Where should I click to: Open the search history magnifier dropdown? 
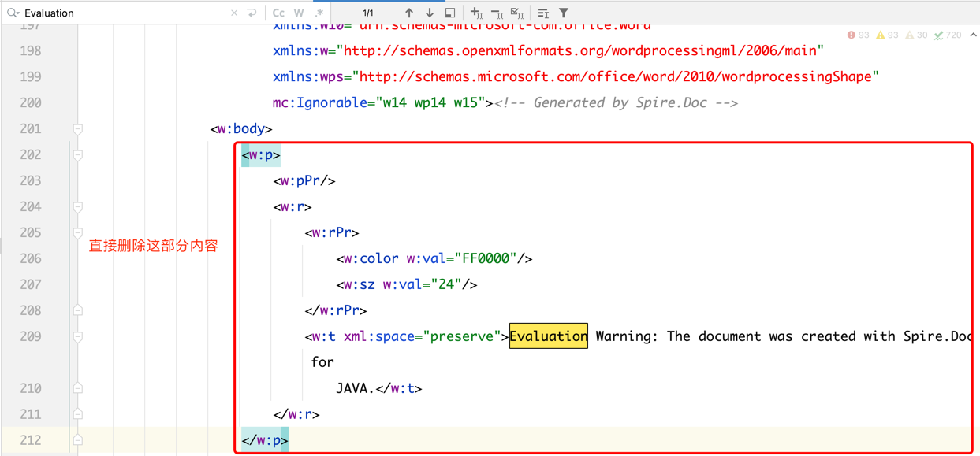13,13
